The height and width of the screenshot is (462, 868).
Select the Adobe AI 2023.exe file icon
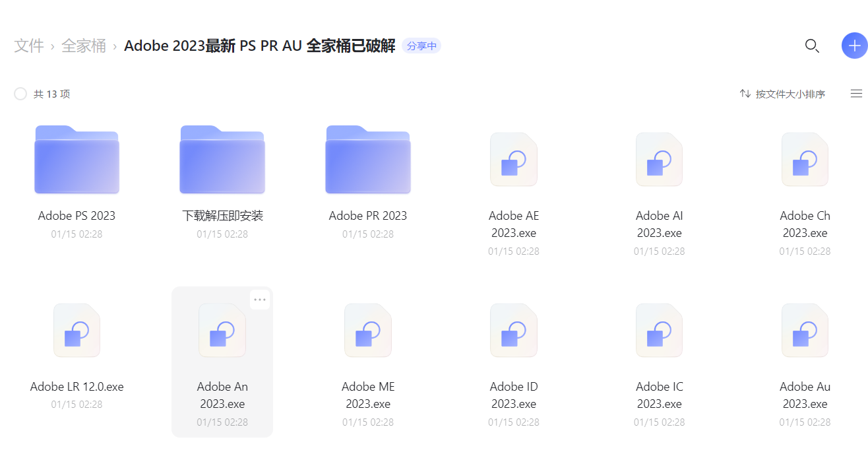click(660, 160)
